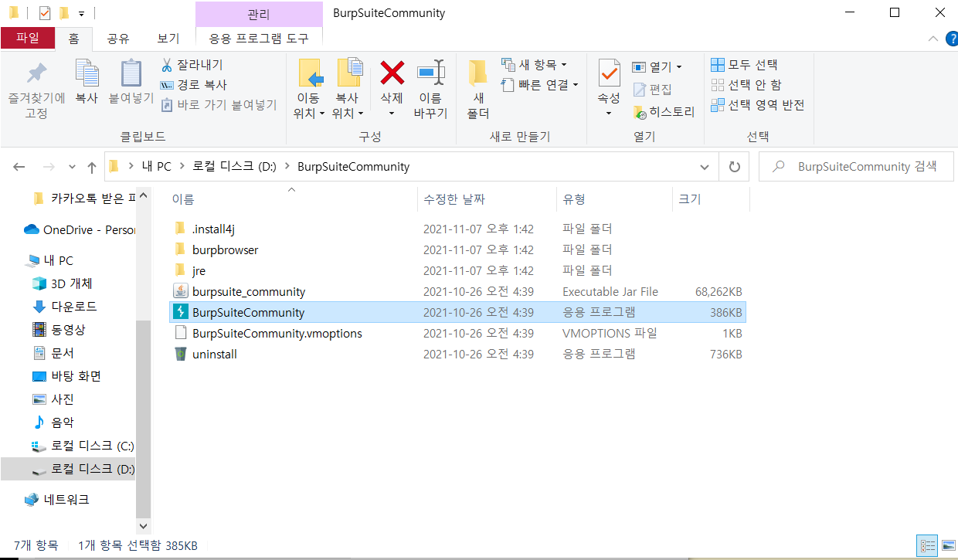The height and width of the screenshot is (560, 958).
Task: Select BurpSuiteCommunity.vmoptions file
Action: tap(457, 334)
